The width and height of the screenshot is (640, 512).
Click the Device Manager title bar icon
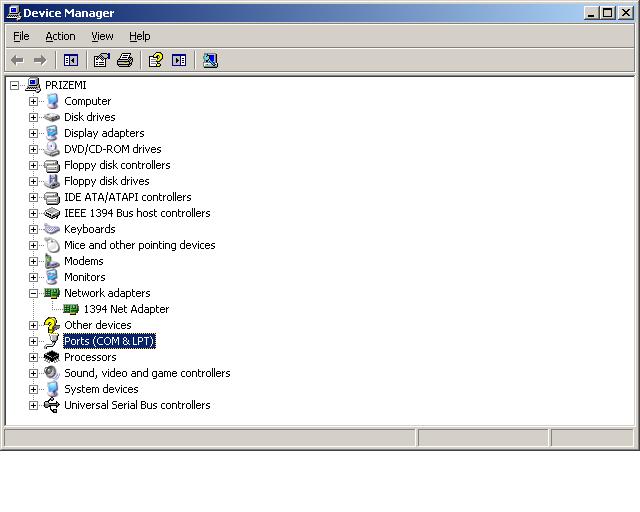coord(14,13)
